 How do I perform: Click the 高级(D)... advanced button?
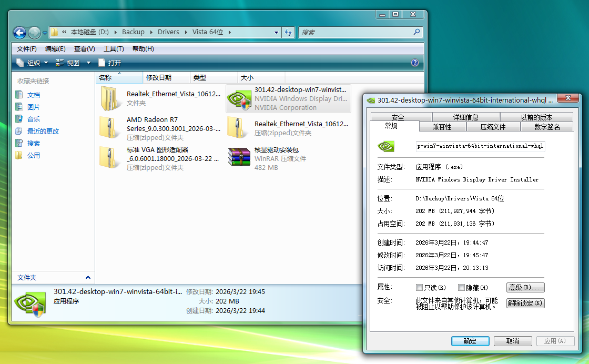(x=525, y=288)
